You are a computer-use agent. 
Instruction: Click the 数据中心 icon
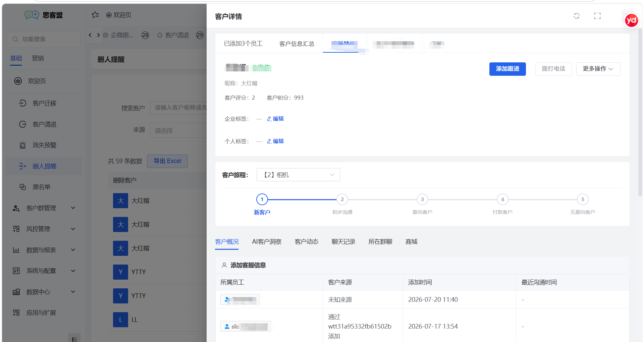click(x=16, y=292)
